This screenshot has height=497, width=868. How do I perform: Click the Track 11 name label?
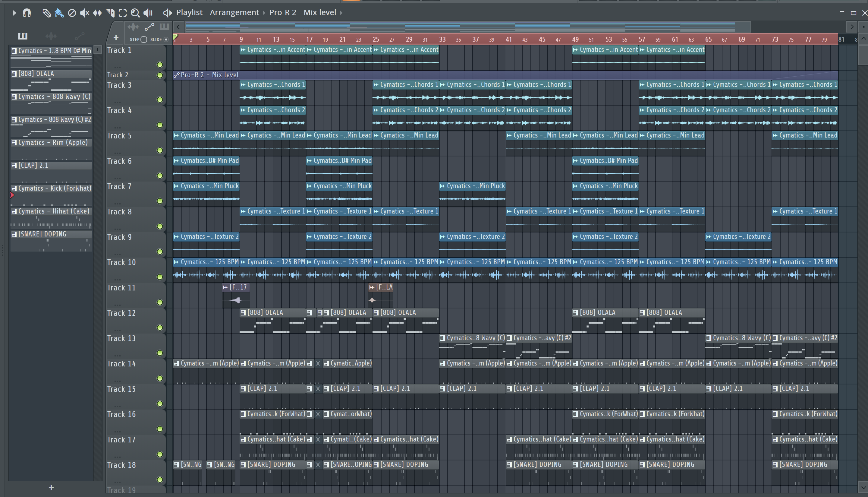(x=121, y=288)
